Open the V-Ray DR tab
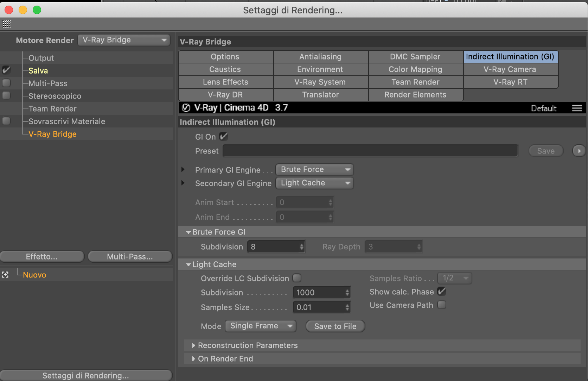 pyautogui.click(x=226, y=95)
